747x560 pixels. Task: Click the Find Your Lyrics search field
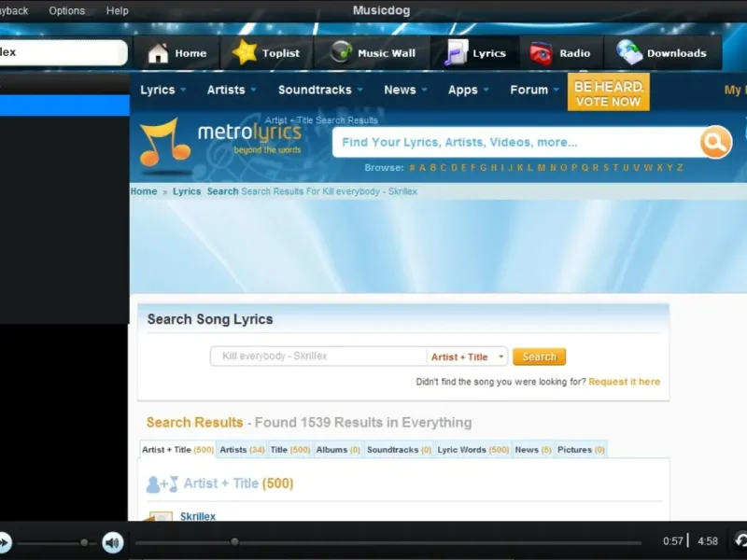tap(515, 142)
